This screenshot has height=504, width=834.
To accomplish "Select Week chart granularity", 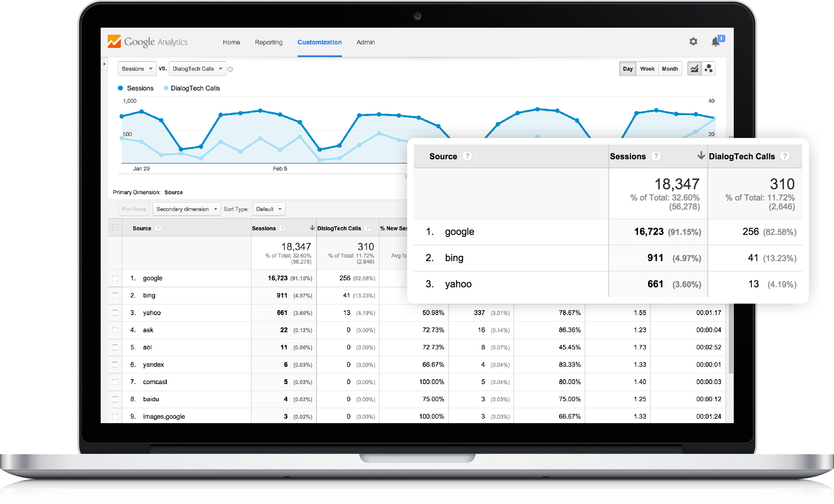I will (647, 69).
